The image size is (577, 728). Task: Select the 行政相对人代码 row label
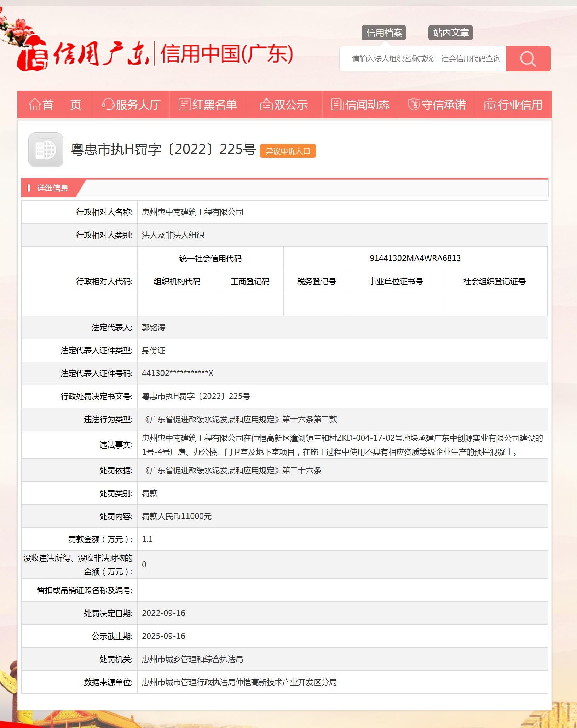104,282
